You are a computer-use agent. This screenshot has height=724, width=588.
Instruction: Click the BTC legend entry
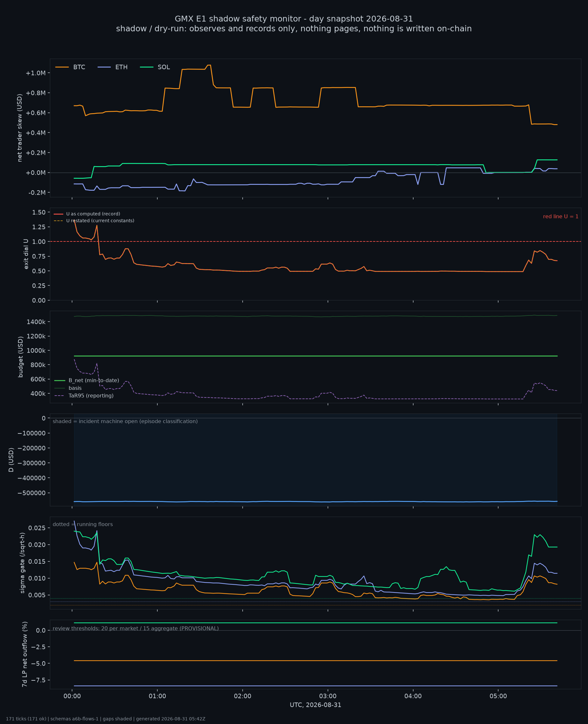70,67
